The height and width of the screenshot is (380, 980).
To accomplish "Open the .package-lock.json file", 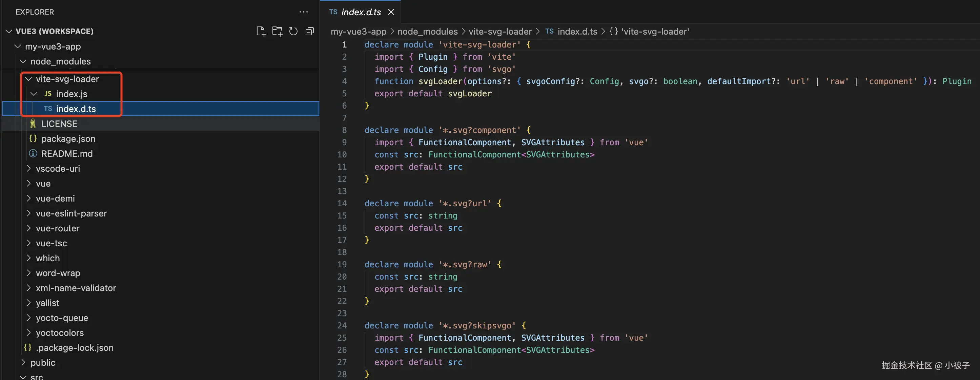I will tap(75, 348).
